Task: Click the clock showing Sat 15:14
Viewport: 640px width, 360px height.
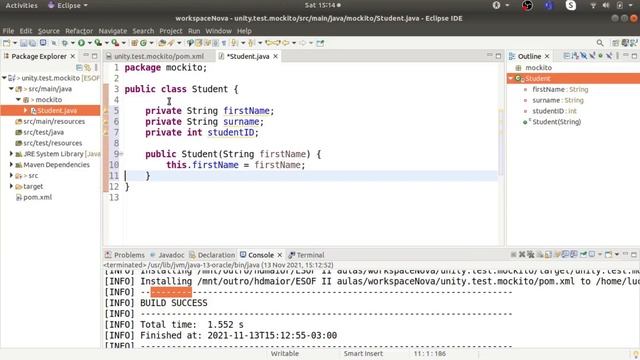Action: pos(322,5)
